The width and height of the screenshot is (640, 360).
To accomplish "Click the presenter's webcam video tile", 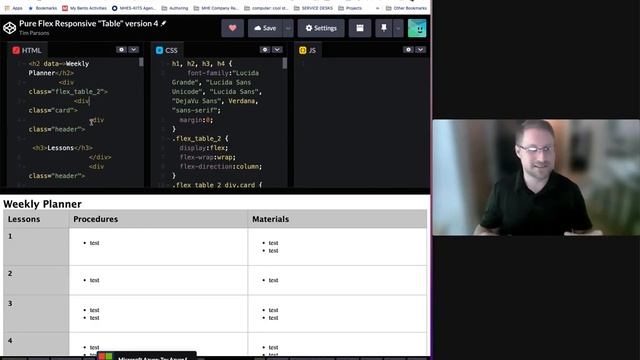I will 536,177.
